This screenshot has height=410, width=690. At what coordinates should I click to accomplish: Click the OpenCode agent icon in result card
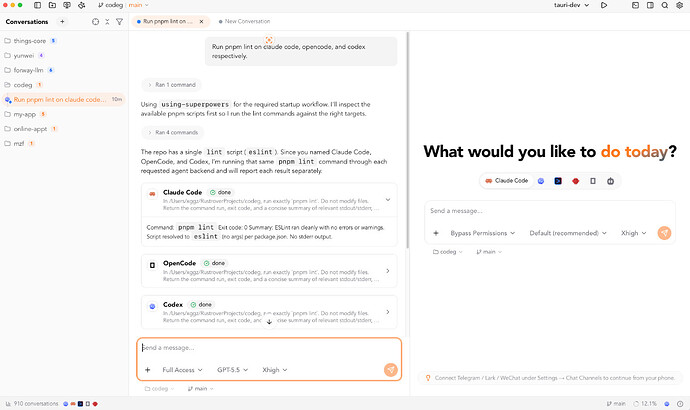click(x=152, y=265)
